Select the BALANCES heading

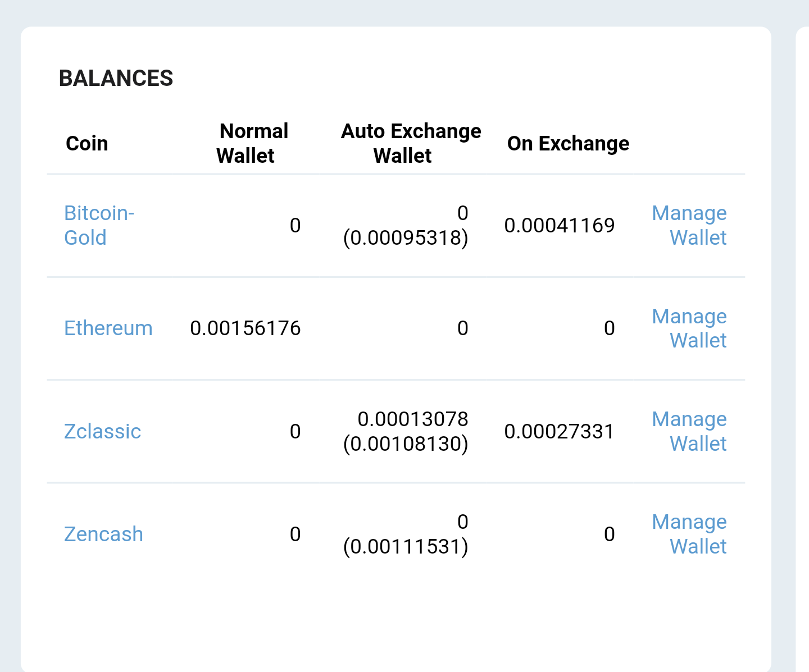click(116, 78)
